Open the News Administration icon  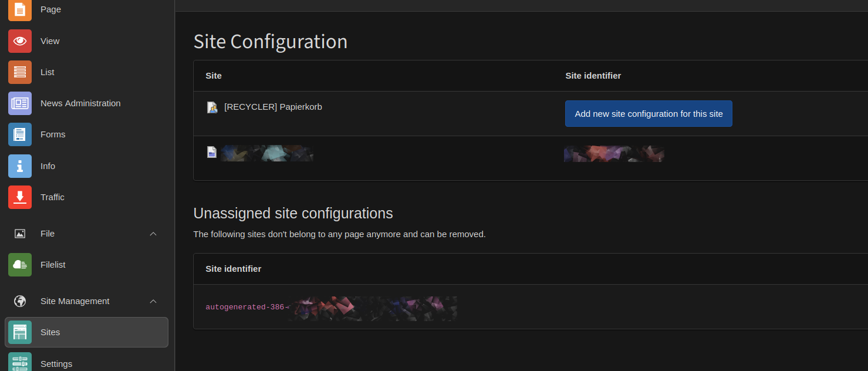coord(20,103)
